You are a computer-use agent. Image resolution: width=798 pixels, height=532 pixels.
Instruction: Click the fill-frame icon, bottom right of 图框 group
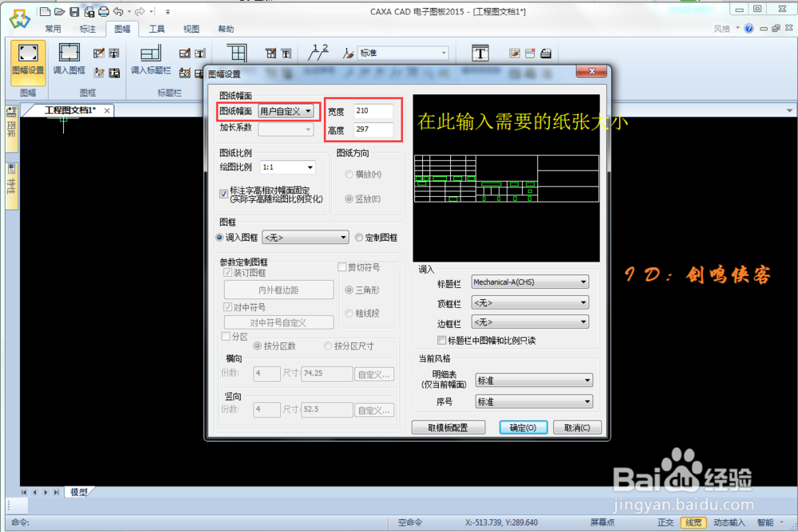tap(114, 73)
